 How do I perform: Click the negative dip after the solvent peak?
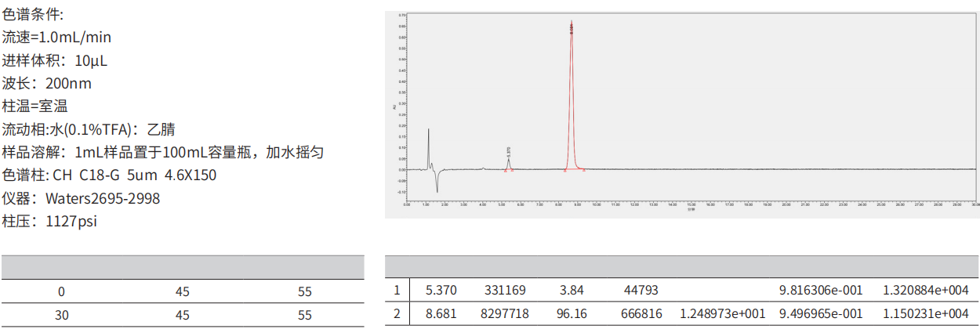tap(437, 183)
